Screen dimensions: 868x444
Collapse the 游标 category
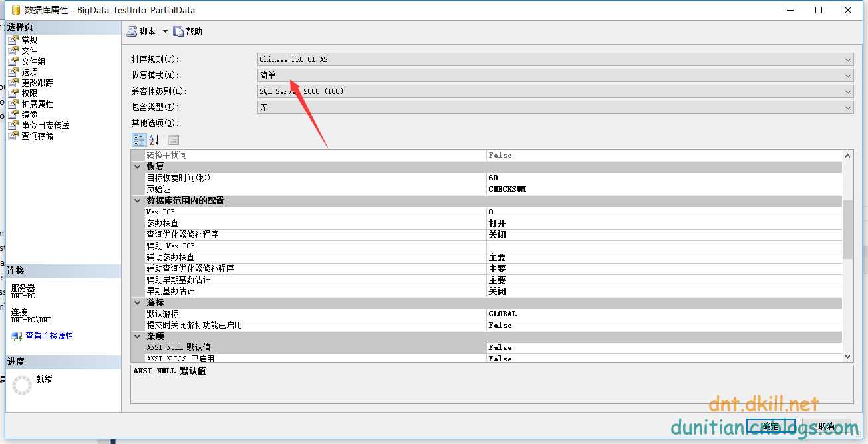(138, 302)
